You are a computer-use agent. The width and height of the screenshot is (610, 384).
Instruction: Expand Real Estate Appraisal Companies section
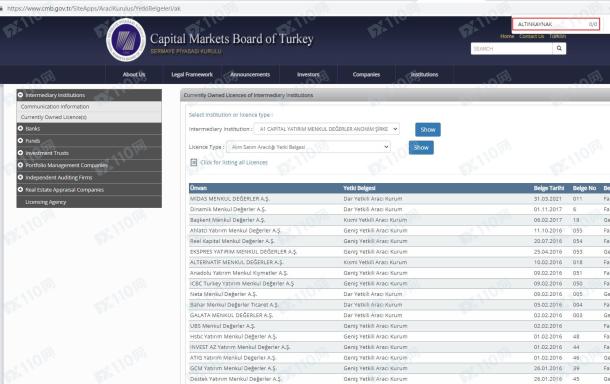tap(20, 189)
